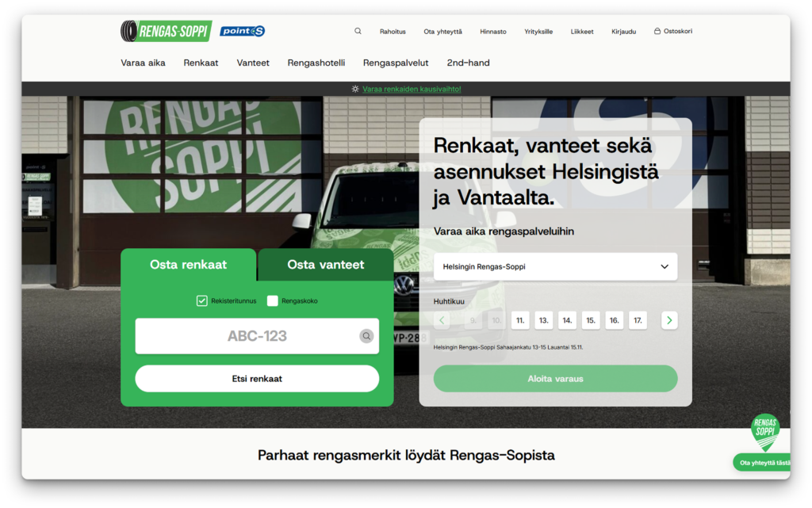
Task: Switch to the Osta vanteet tab
Action: [324, 265]
